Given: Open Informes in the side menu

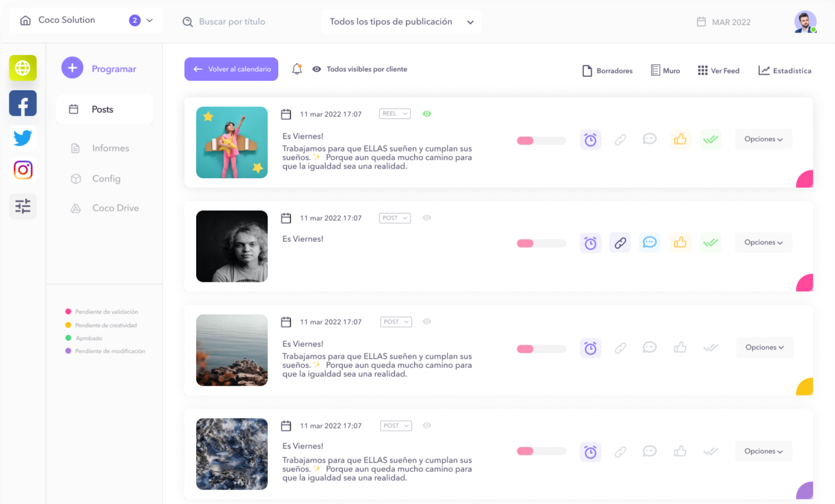Looking at the screenshot, I should pos(110,148).
